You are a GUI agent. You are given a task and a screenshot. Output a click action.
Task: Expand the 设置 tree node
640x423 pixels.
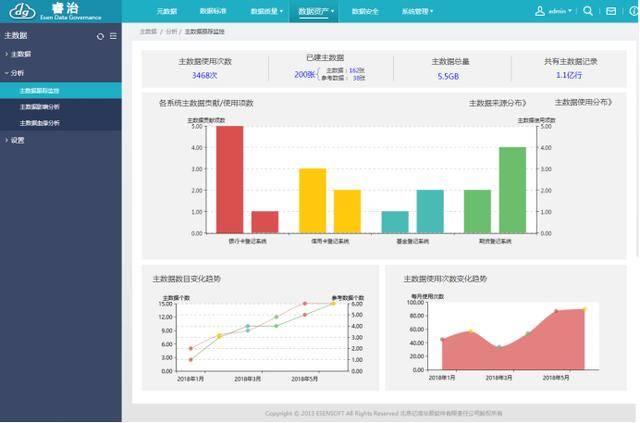click(15, 140)
